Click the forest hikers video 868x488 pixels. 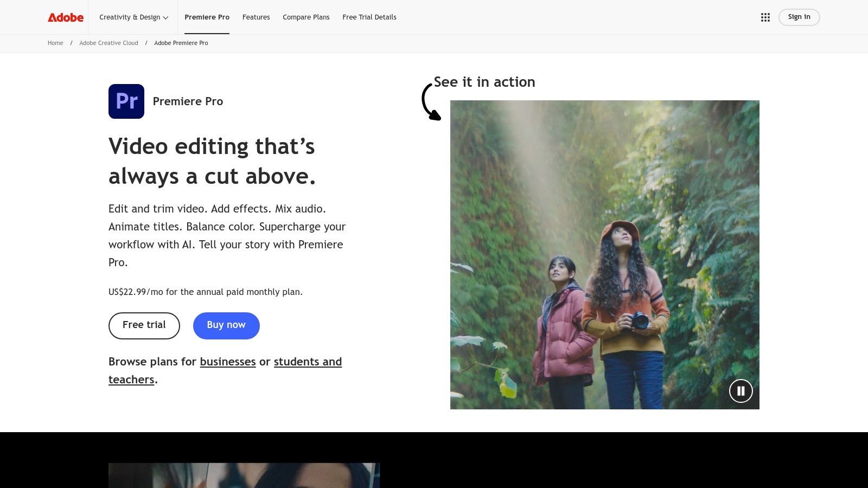point(605,255)
